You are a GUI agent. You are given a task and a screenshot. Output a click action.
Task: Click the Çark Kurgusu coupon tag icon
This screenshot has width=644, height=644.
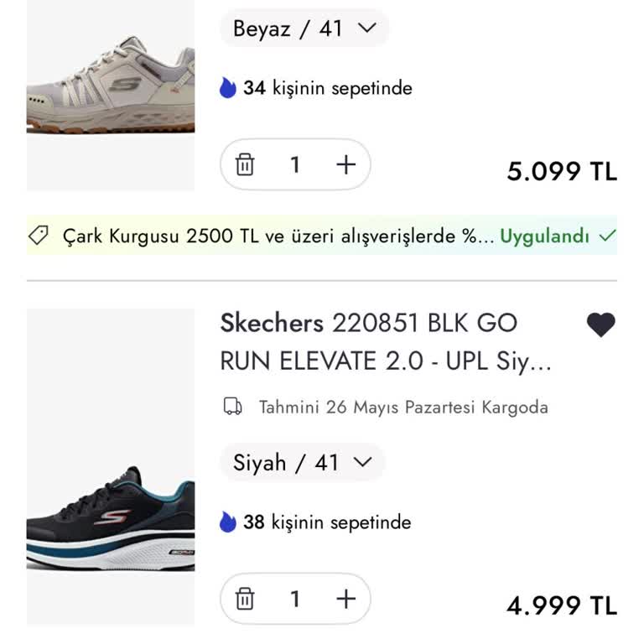point(39,236)
